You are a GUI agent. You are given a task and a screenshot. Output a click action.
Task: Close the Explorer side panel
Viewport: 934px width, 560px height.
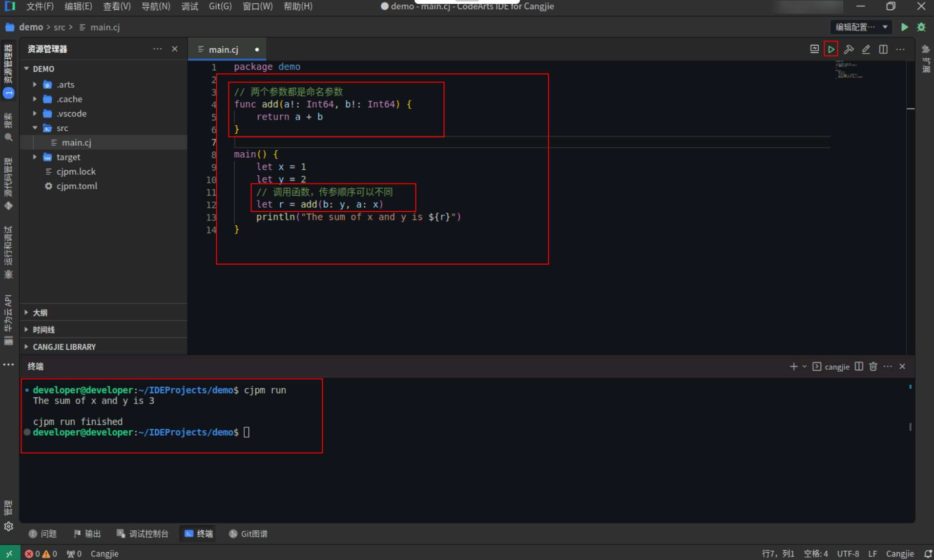click(x=175, y=49)
